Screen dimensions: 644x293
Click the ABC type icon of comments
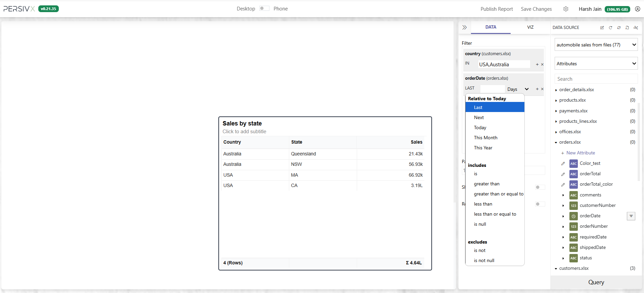(573, 195)
